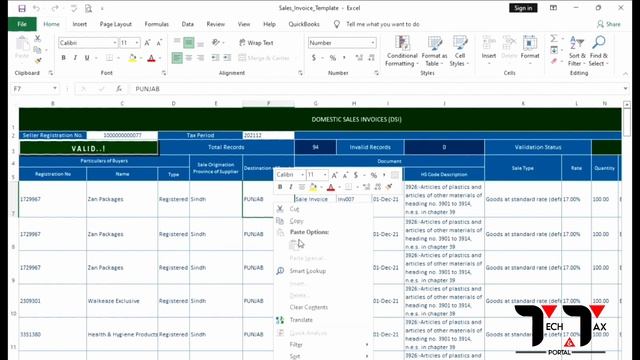The width and height of the screenshot is (640, 360).
Task: Open the ribbon Font name dropdown
Action: [x=115, y=42]
